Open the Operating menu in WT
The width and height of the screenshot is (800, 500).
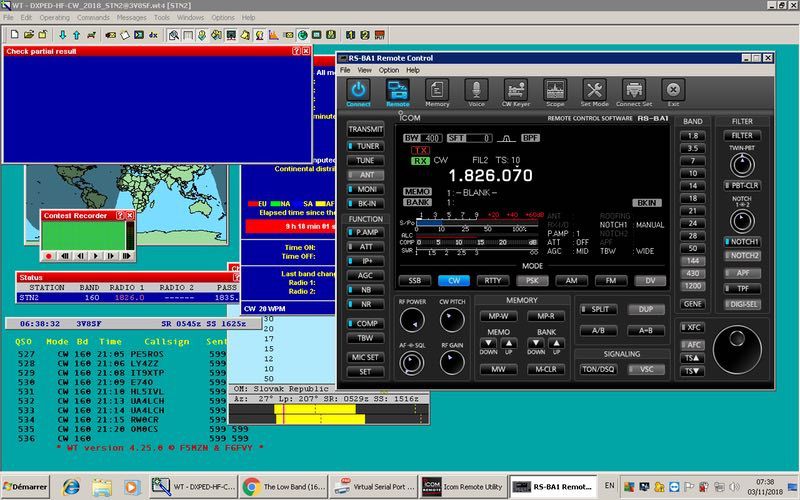point(55,17)
